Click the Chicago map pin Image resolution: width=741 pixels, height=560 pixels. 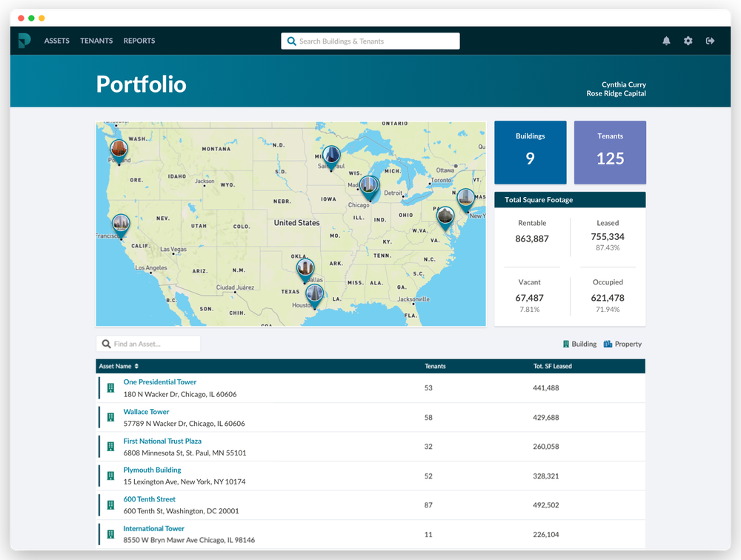369,187
